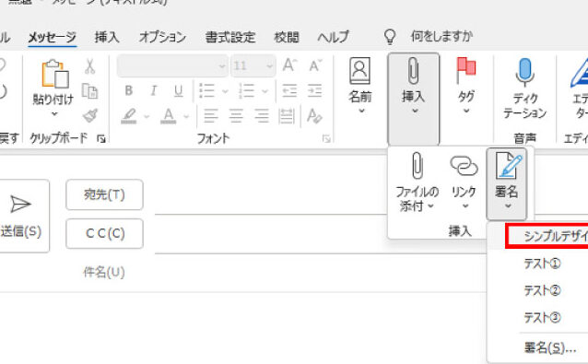Click the 貼り付け paste clipboard icon
The height and width of the screenshot is (364, 588).
pyautogui.click(x=54, y=74)
